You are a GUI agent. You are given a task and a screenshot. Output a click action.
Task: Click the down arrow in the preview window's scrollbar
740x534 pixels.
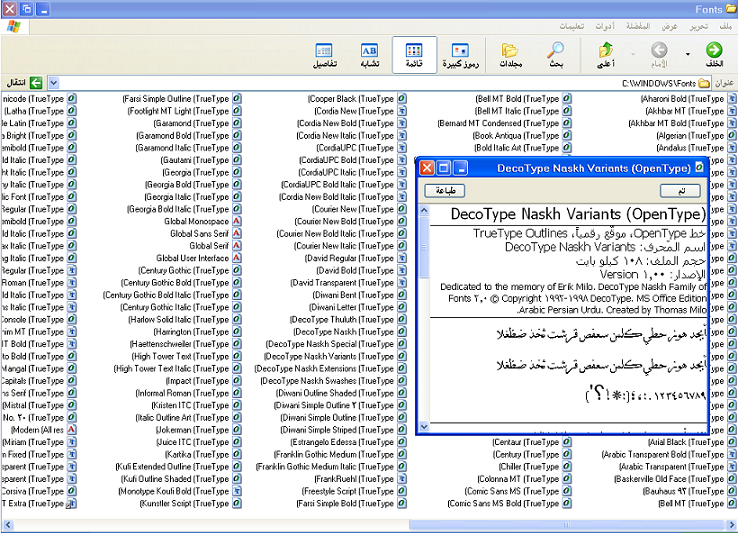[424, 426]
